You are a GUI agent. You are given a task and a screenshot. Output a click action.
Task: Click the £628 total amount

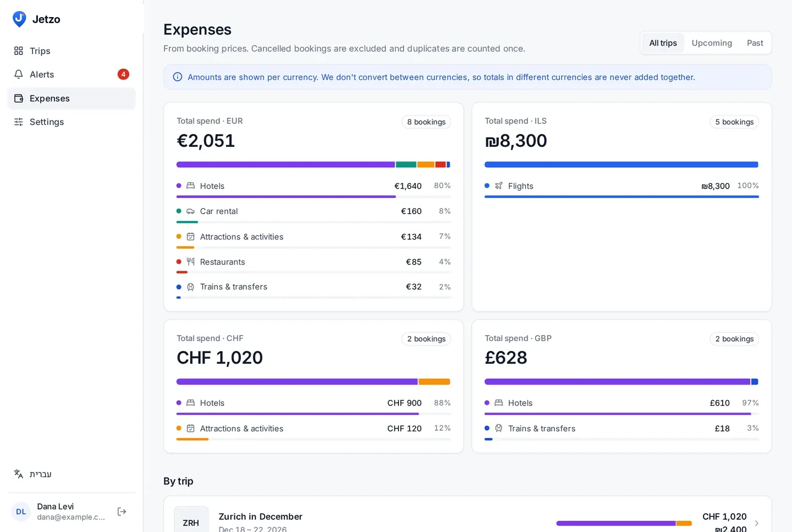506,358
